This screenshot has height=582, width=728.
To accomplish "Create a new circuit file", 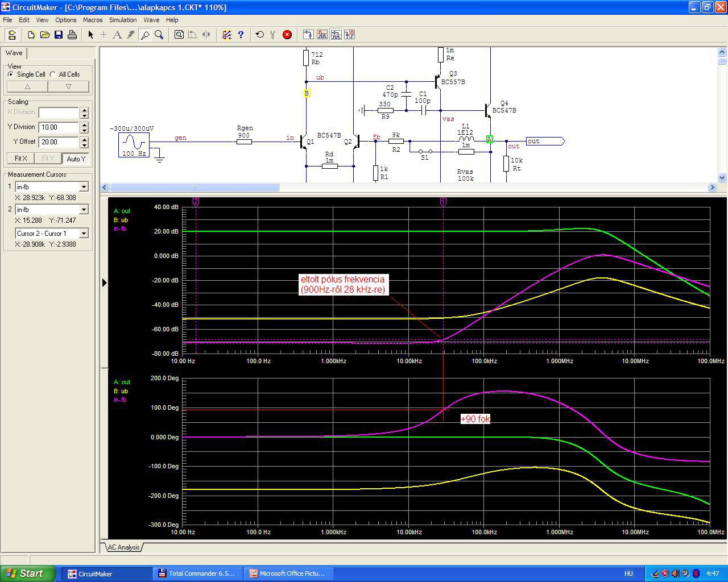I will [31, 35].
